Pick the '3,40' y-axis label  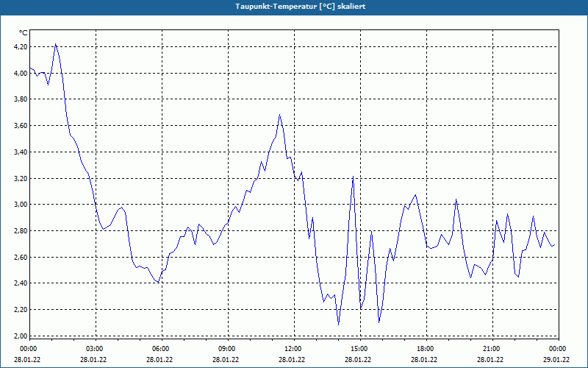(21, 152)
